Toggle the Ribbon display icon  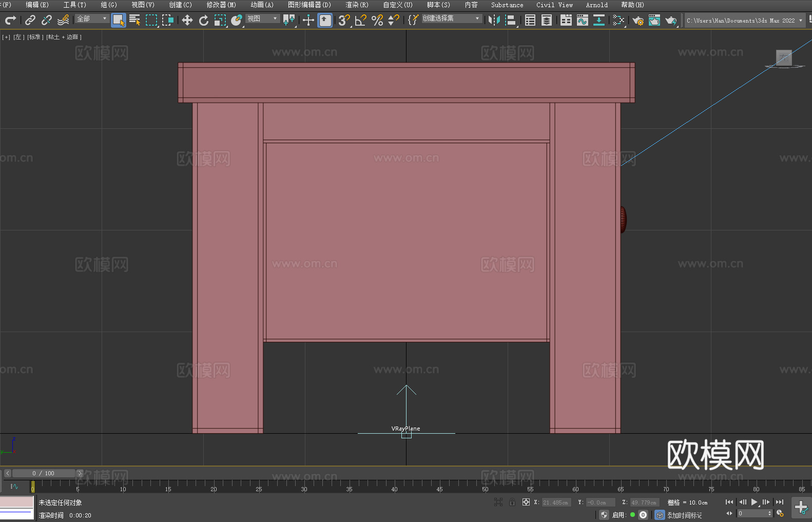coord(566,20)
